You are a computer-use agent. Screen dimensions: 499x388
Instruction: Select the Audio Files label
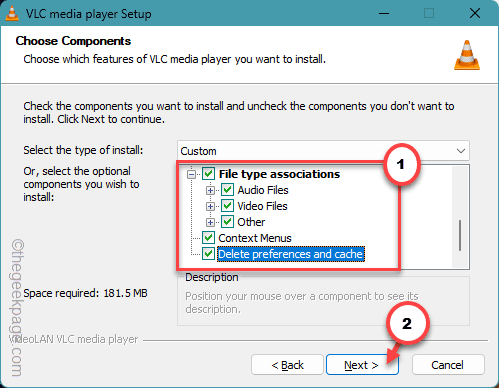point(263,190)
